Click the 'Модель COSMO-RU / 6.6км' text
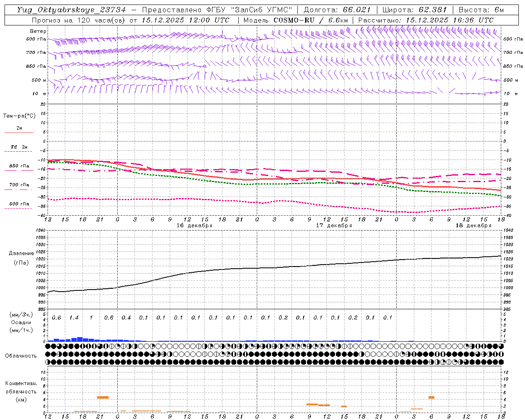The image size is (525, 420). tap(296, 20)
